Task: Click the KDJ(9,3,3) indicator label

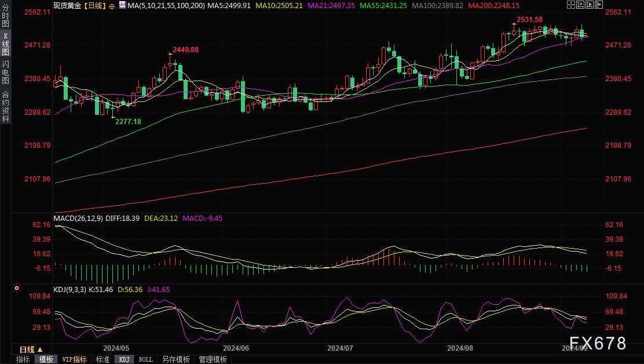Action: (70, 290)
